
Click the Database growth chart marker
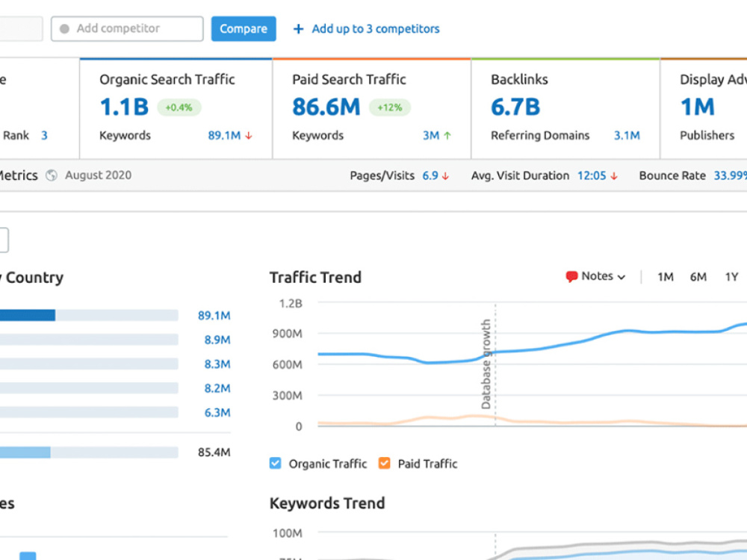(x=486, y=364)
